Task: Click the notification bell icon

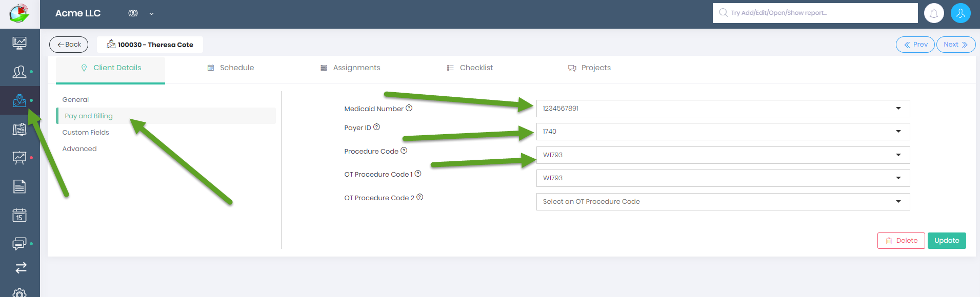Action: pos(934,13)
